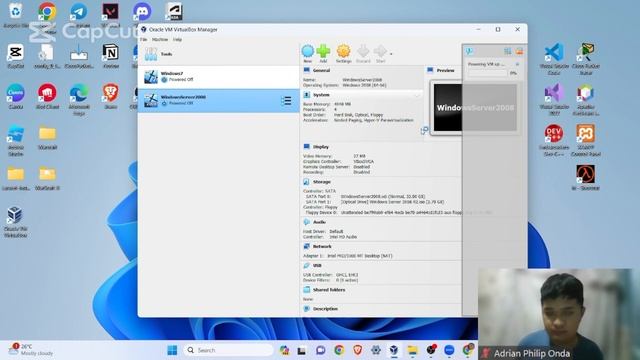640x360 pixels.
Task: Select the Tools entry in VirtualBox
Action: pos(219,54)
